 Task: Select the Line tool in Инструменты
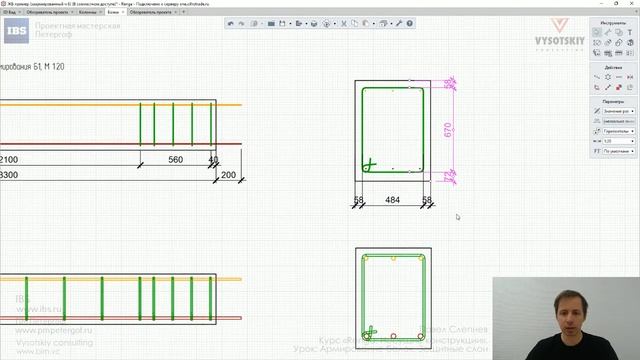point(608,32)
